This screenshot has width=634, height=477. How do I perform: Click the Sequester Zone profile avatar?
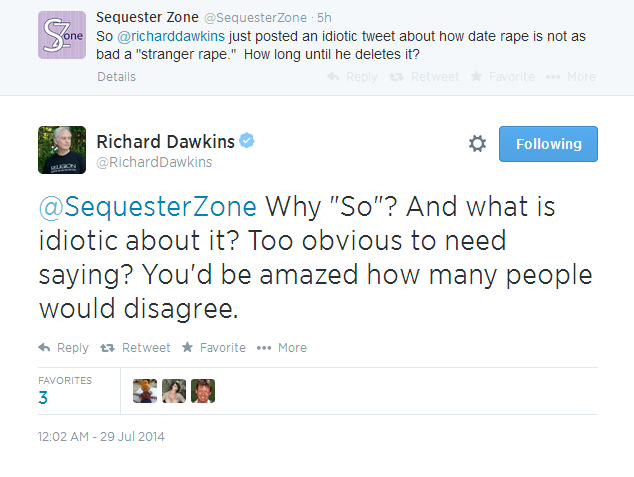click(x=62, y=35)
